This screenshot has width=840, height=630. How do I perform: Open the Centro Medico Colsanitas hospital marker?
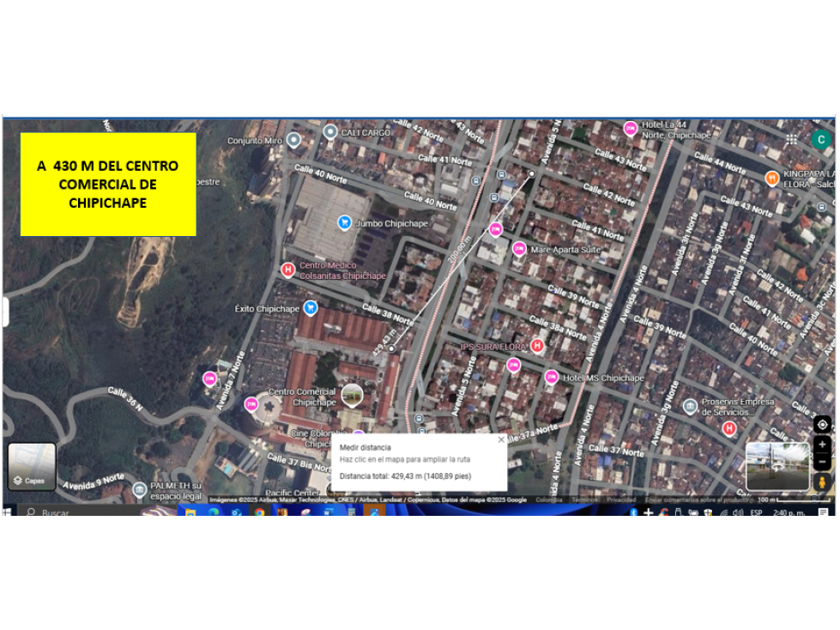point(287,270)
